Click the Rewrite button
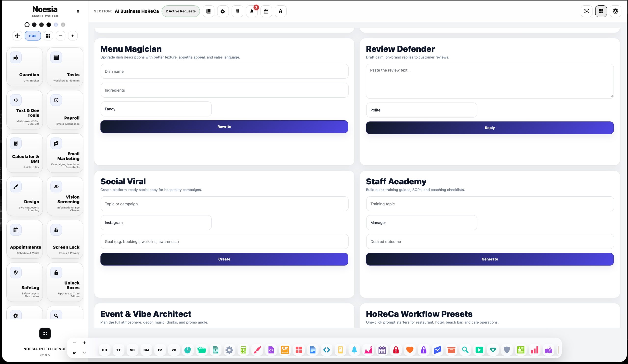The height and width of the screenshot is (364, 628). (x=224, y=127)
